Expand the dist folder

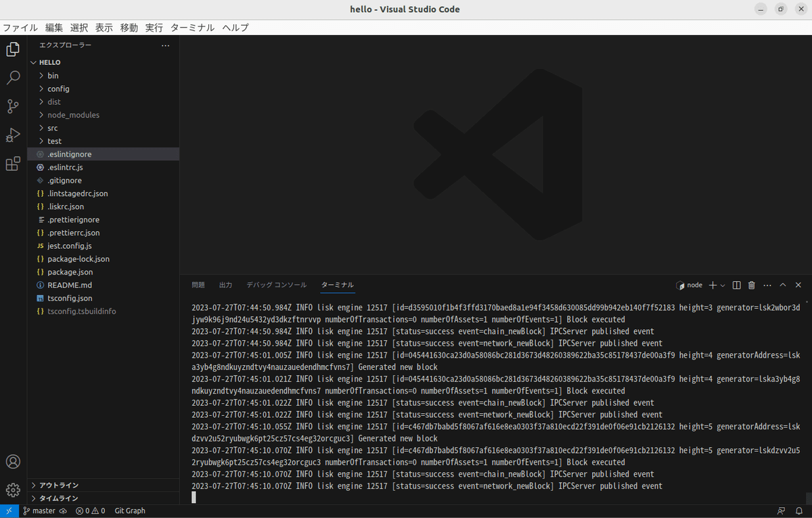click(103, 102)
